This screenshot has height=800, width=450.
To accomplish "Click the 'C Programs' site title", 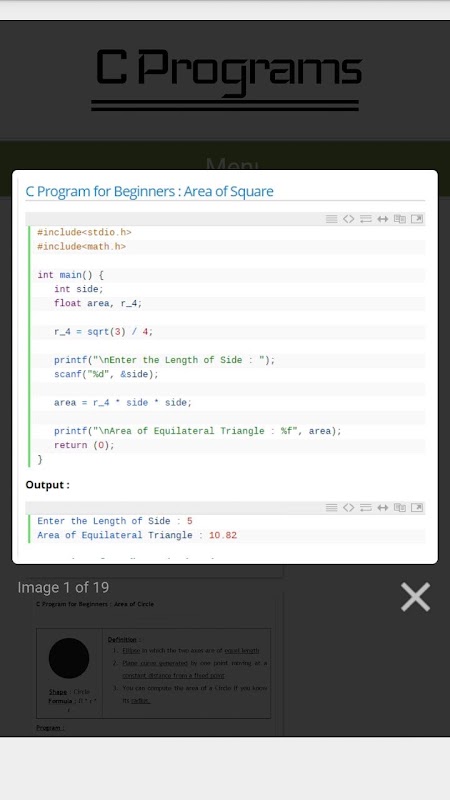I will pyautogui.click(x=229, y=72).
